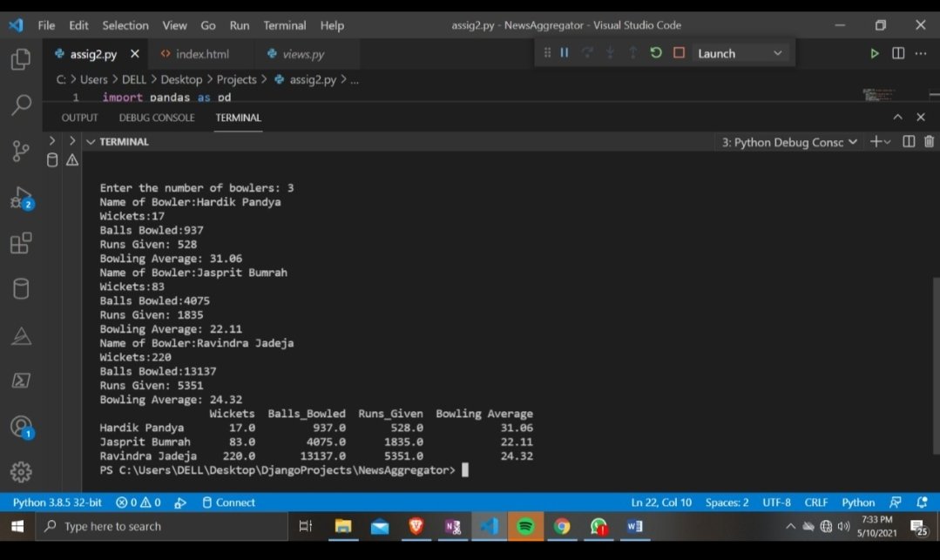Open the Run menu
The image size is (940, 560).
pos(240,25)
